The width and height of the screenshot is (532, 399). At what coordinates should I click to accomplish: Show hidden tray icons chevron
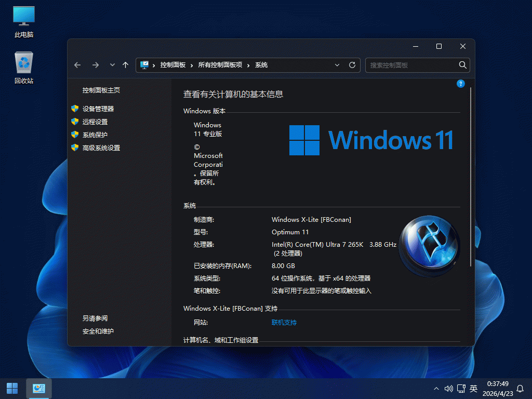pos(436,389)
